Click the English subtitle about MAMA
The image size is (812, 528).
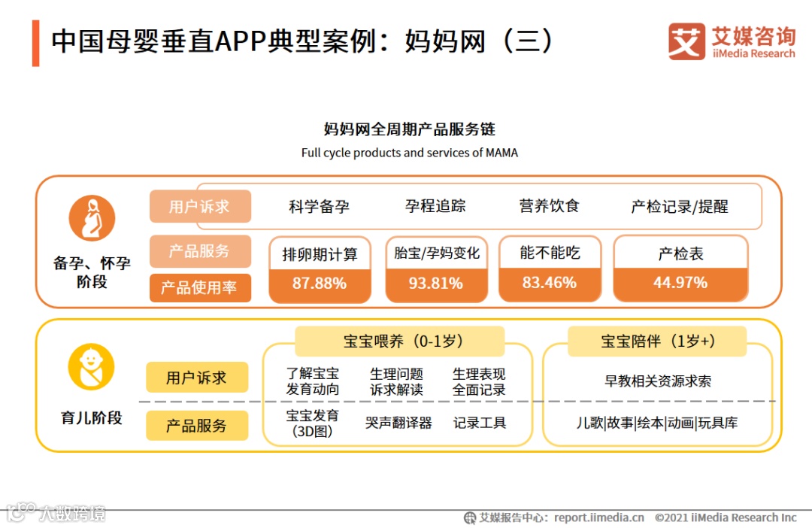click(x=410, y=153)
